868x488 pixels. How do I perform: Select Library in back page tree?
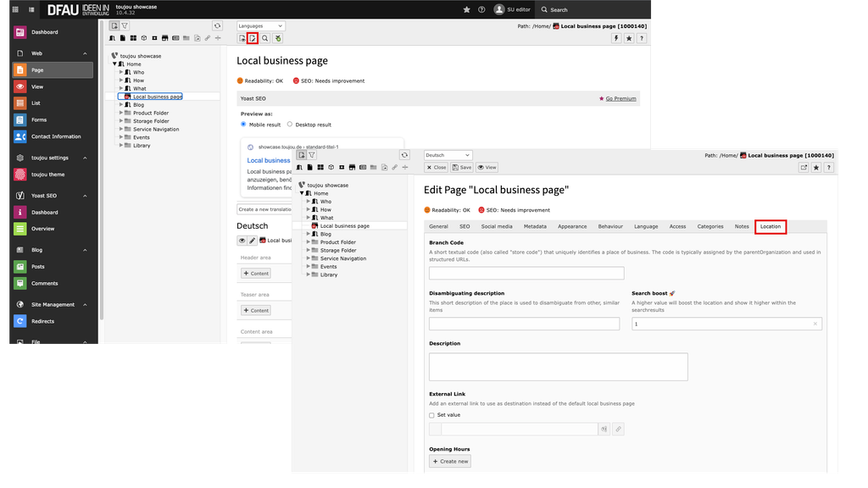tap(142, 146)
